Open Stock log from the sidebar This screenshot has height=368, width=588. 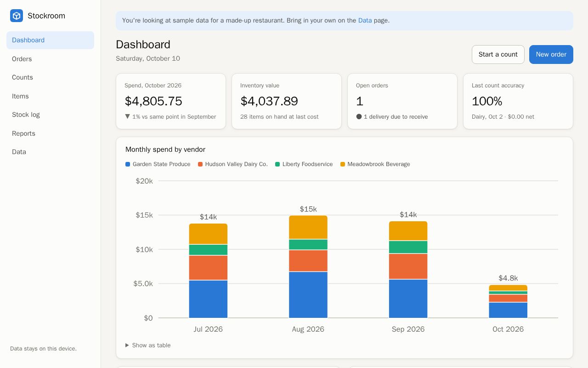[x=50, y=115]
